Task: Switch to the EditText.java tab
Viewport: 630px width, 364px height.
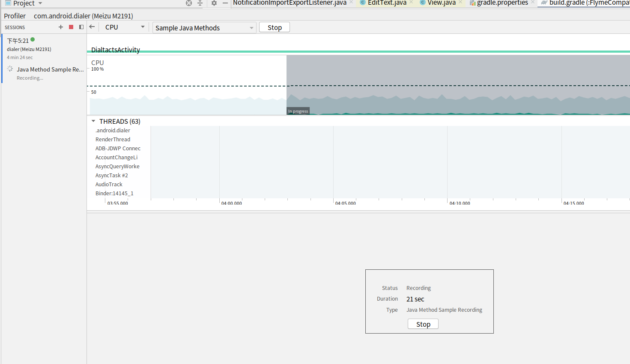Action: [387, 3]
